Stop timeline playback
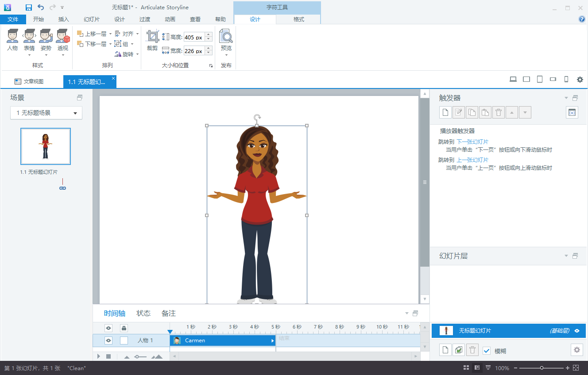Screen dimensions: 588x375 108,356
